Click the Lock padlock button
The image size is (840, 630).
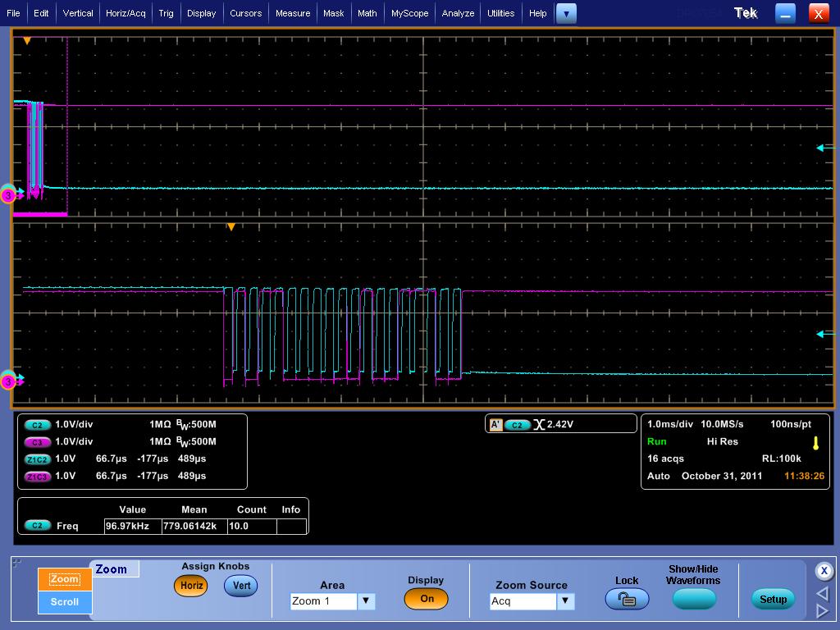(x=627, y=600)
